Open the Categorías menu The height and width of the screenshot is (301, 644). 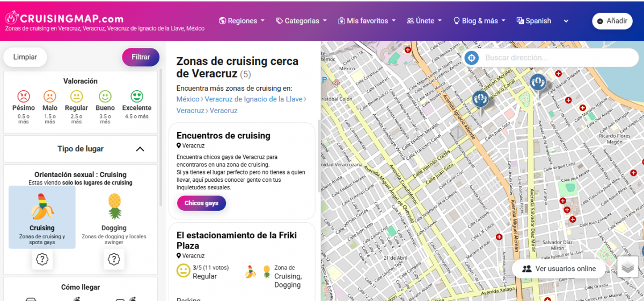click(301, 21)
